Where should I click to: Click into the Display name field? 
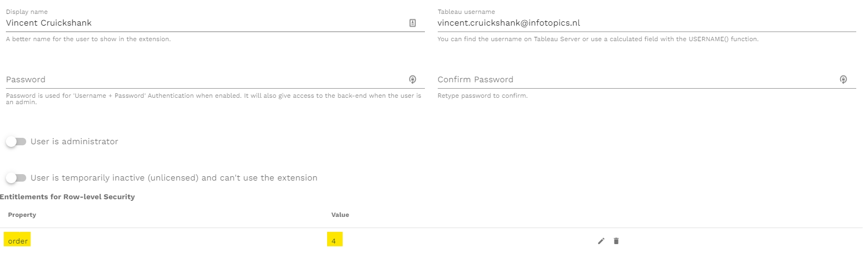(x=203, y=23)
